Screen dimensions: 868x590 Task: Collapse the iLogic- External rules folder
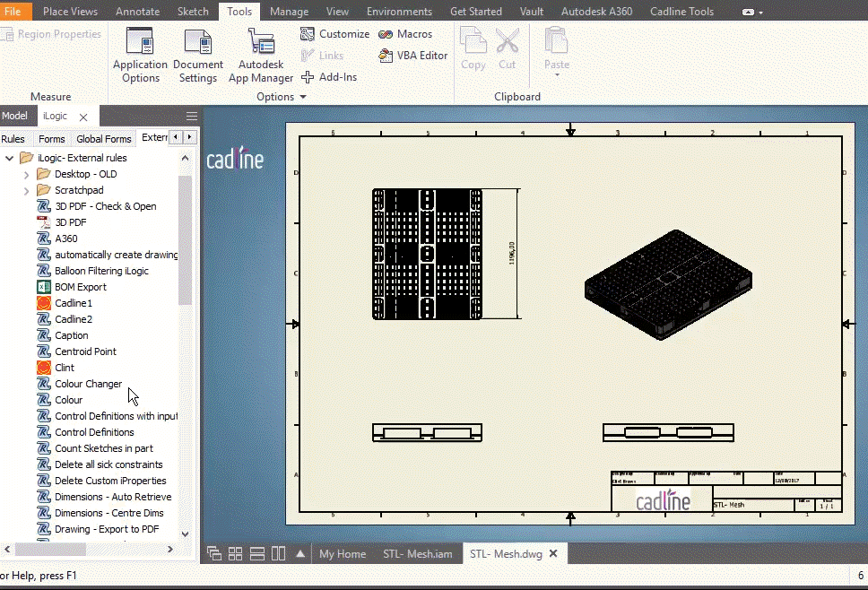tap(9, 159)
